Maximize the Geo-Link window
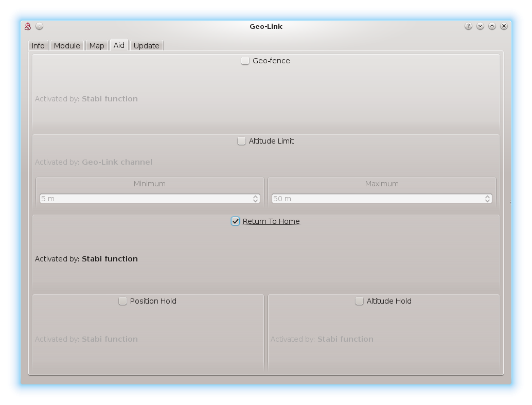The height and width of the screenshot is (405, 532). point(492,26)
